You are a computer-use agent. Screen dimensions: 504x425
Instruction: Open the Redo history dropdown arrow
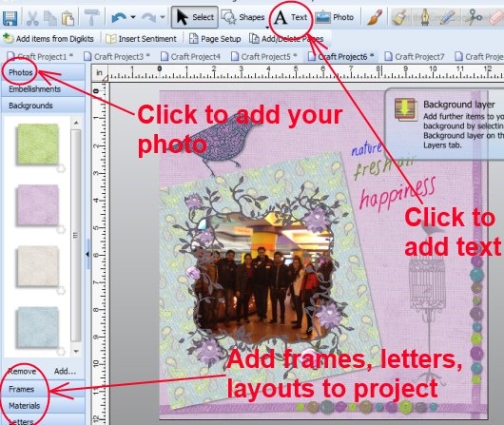(x=163, y=17)
